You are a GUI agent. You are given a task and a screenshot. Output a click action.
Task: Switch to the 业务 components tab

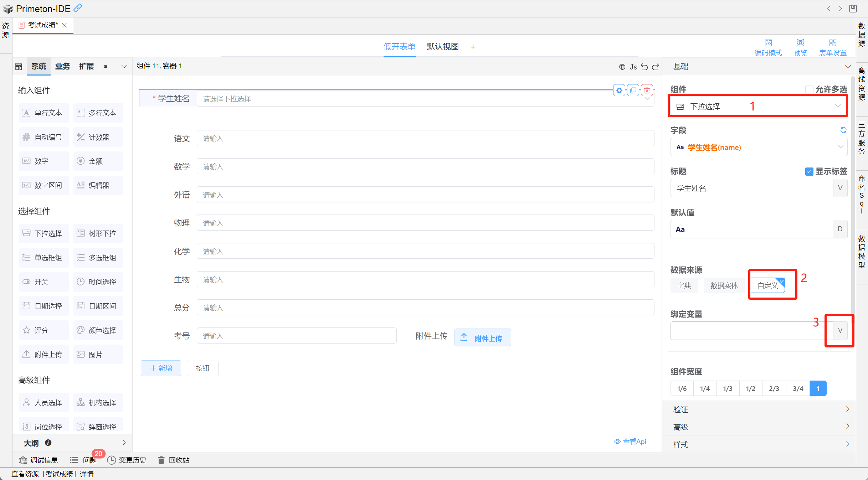coord(62,66)
